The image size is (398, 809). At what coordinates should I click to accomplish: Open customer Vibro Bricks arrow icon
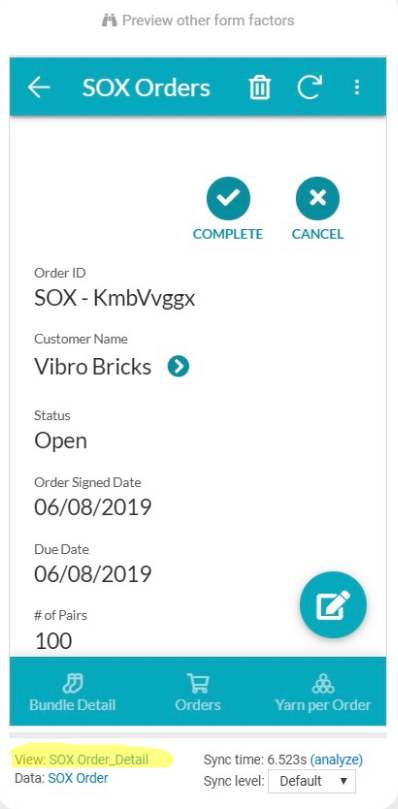click(179, 367)
